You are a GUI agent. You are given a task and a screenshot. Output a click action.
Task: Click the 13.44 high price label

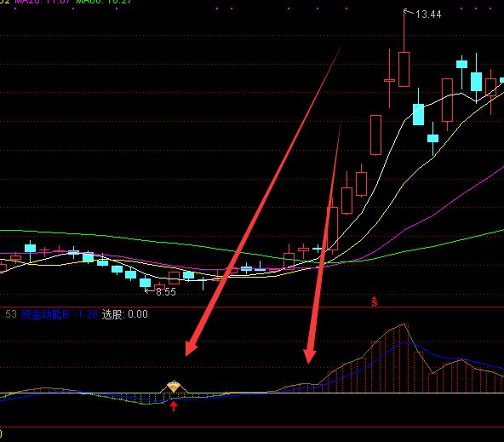pyautogui.click(x=428, y=14)
